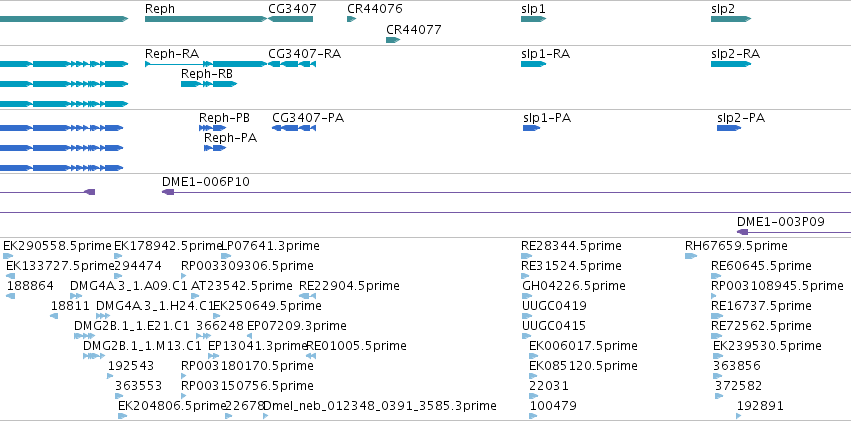851x421 pixels.
Task: Select the EK204806.5prime EST arrow
Action: click(x=123, y=416)
